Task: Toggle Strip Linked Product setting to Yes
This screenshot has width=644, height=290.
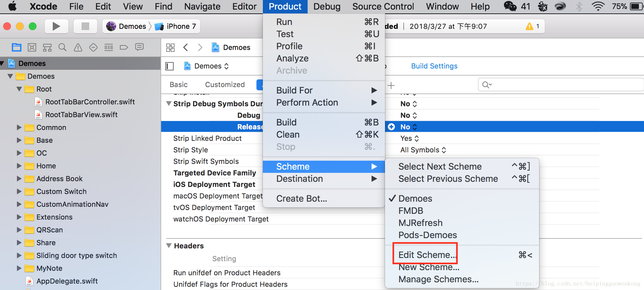Action: (409, 138)
